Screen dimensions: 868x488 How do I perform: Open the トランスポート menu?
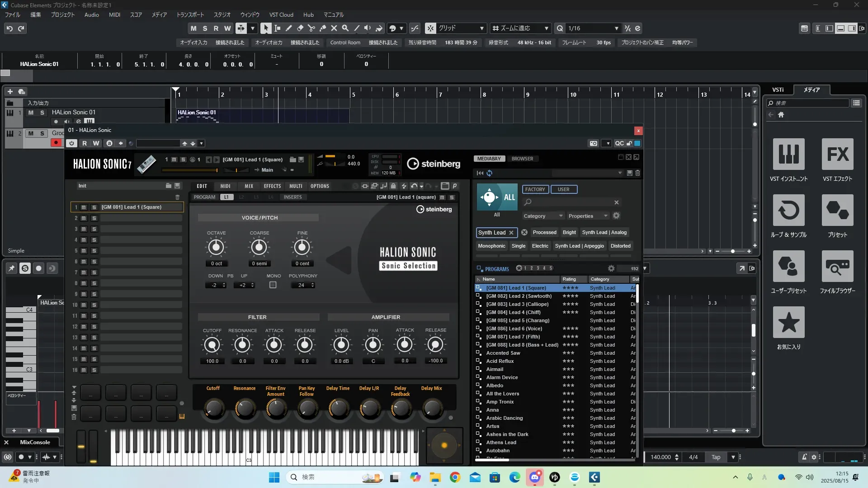tap(190, 14)
